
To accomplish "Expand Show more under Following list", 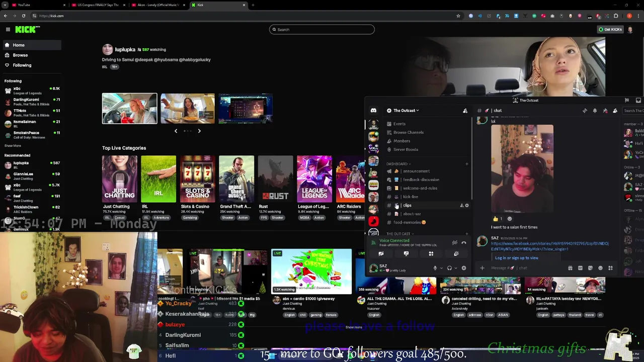I will click(x=13, y=146).
